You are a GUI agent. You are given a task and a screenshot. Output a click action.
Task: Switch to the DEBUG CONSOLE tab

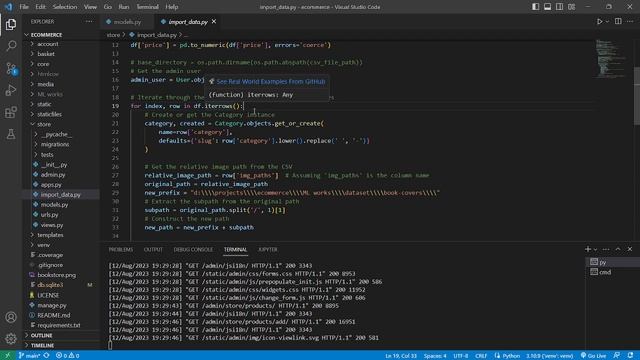click(193, 249)
